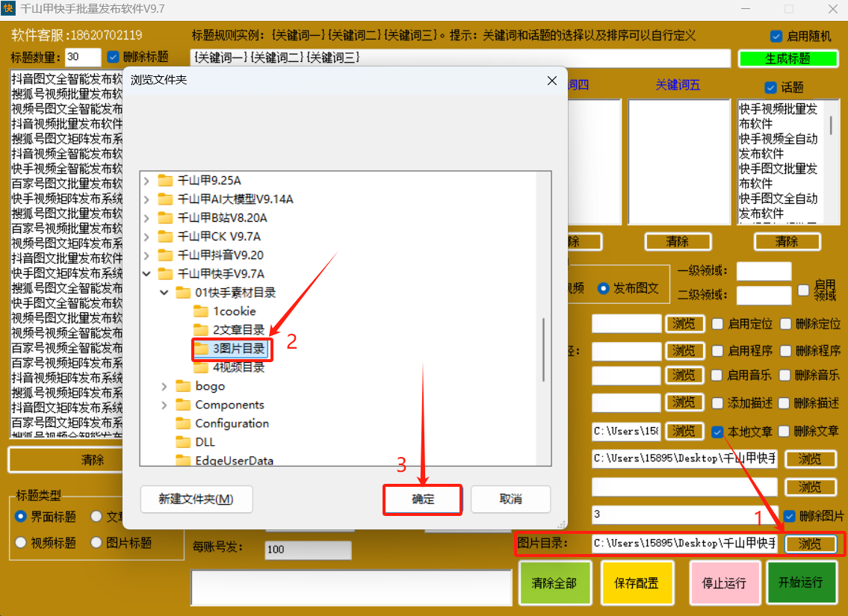Close the 浏览文件夹 dialog with X
The height and width of the screenshot is (616, 848).
[x=552, y=81]
